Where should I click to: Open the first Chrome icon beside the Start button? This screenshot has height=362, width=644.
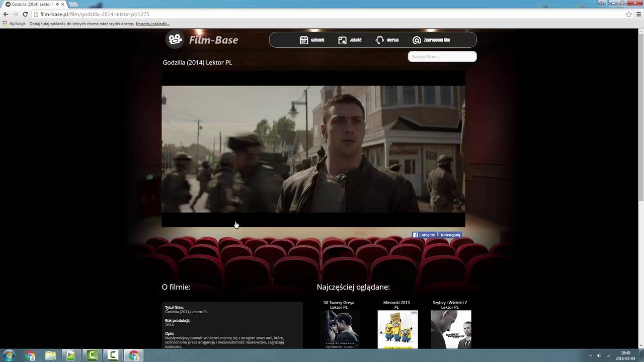(31, 355)
